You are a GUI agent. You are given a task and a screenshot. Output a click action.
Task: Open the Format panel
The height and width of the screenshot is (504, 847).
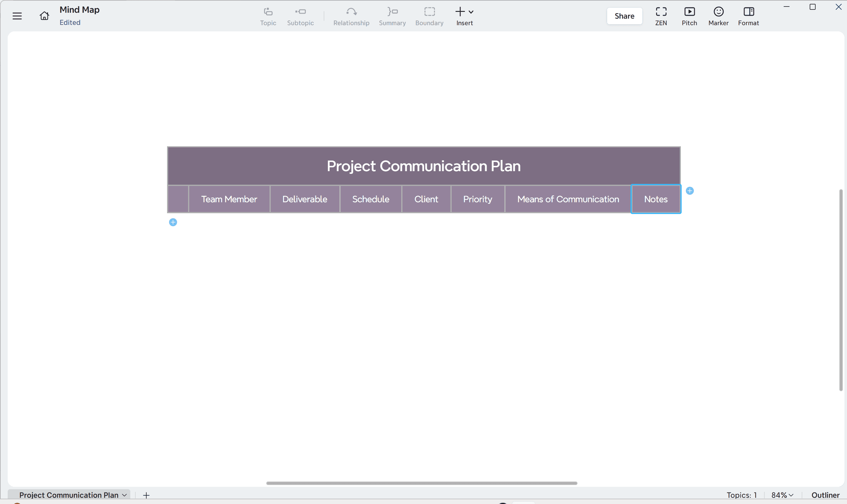[748, 16]
